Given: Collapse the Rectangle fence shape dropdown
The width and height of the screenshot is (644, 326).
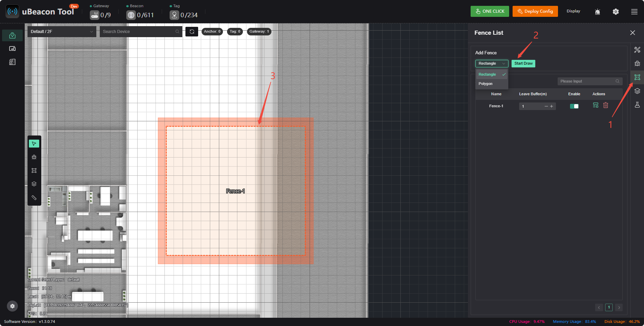Looking at the screenshot, I should click(492, 64).
